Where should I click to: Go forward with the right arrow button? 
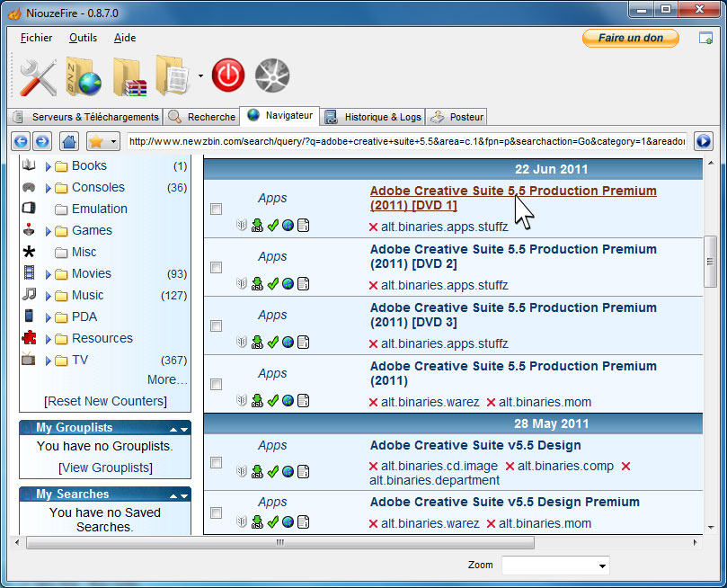tap(42, 141)
